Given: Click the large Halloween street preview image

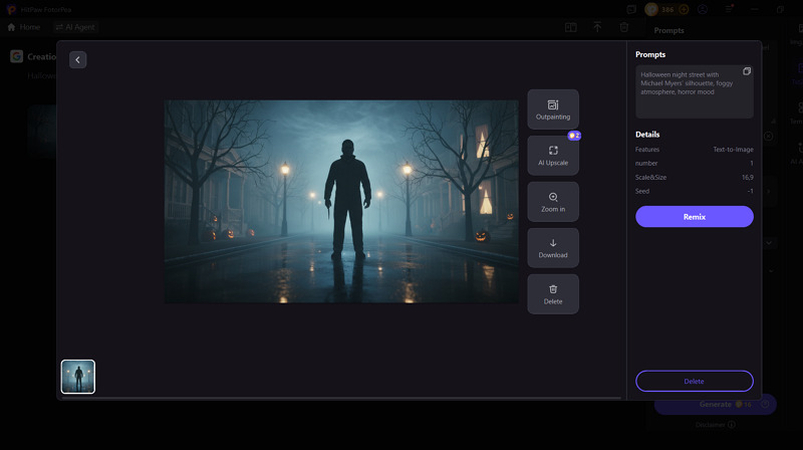Looking at the screenshot, I should pyautogui.click(x=342, y=202).
